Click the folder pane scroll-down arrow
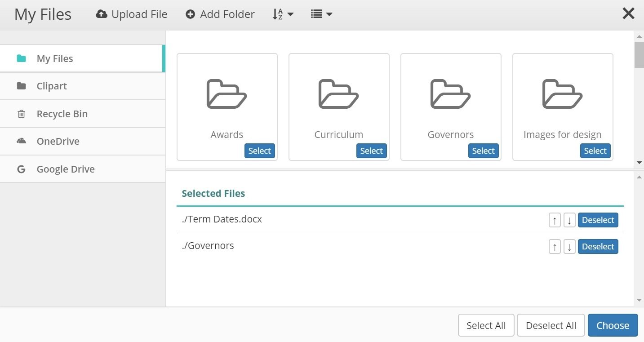Image resolution: width=644 pixels, height=342 pixels. (x=639, y=163)
